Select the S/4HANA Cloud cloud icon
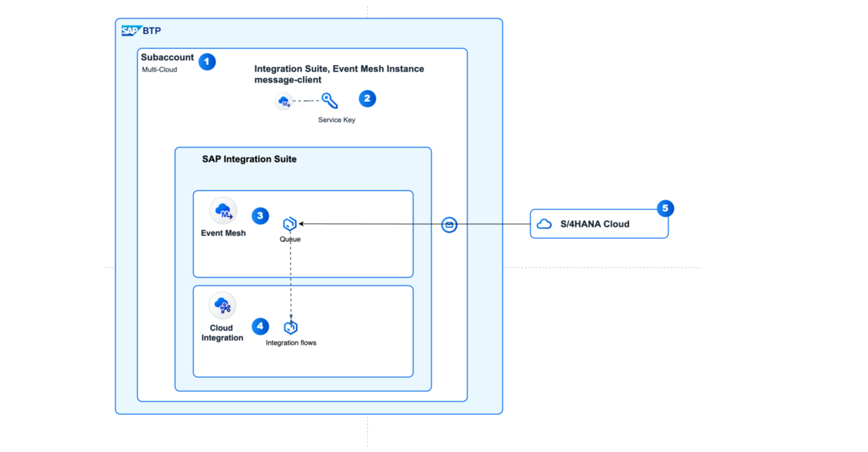This screenshot has height=452, width=868. tap(544, 224)
